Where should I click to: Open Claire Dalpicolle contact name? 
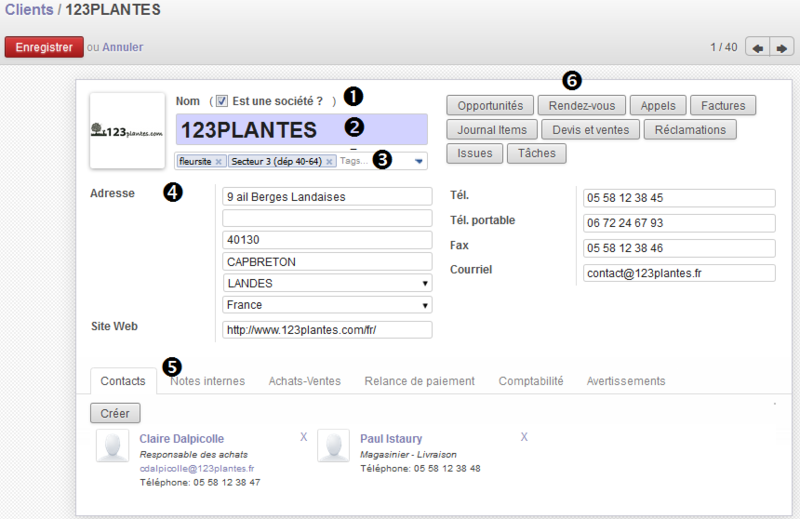[182, 438]
